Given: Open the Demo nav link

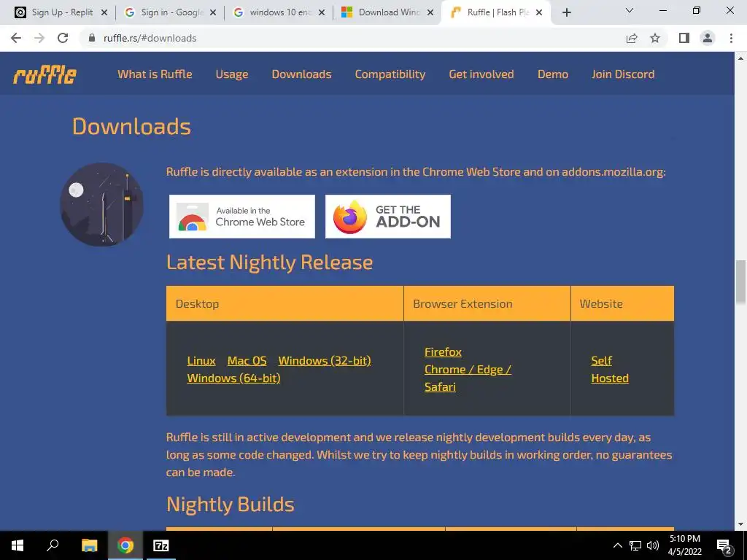Looking at the screenshot, I should [x=553, y=74].
